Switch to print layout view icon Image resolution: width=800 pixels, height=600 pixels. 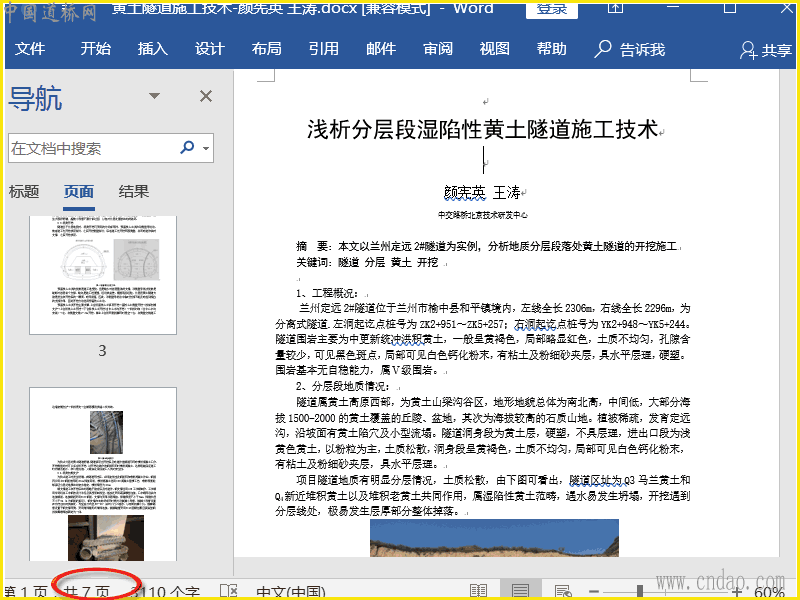pyautogui.click(x=520, y=591)
